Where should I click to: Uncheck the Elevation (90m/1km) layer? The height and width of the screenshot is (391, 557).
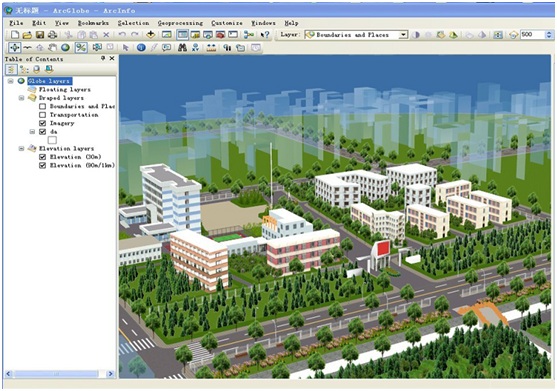click(x=43, y=165)
